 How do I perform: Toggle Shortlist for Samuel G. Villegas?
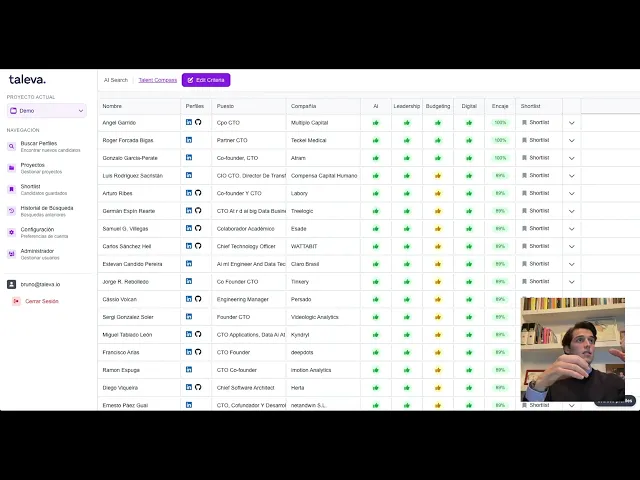536,229
